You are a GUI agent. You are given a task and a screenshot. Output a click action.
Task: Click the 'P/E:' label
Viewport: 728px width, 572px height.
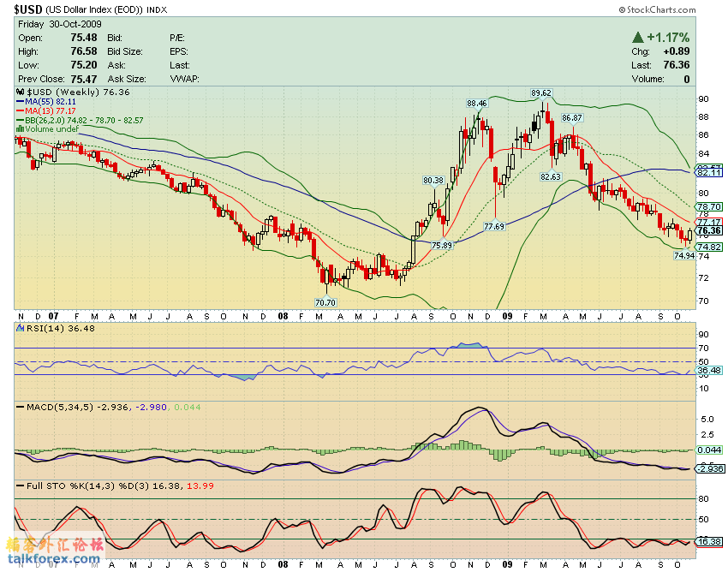point(177,38)
